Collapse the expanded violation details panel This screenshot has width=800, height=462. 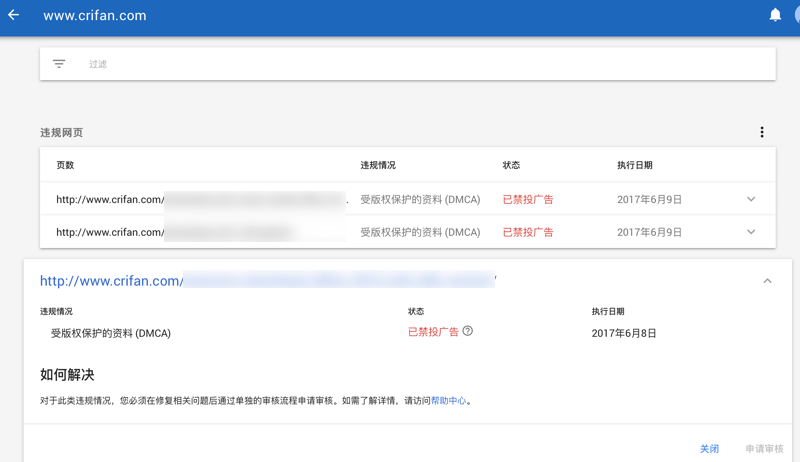pos(767,281)
